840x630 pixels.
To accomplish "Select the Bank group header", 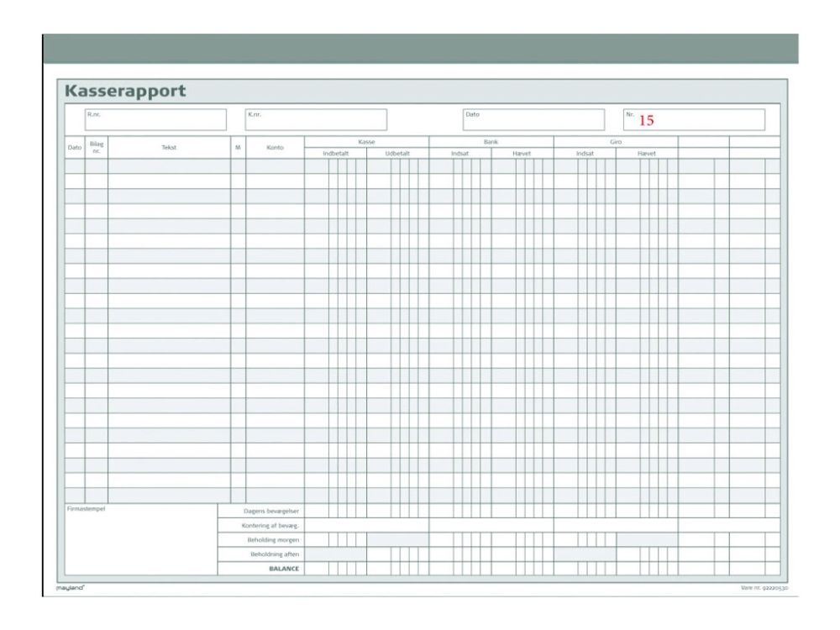I will (x=491, y=142).
